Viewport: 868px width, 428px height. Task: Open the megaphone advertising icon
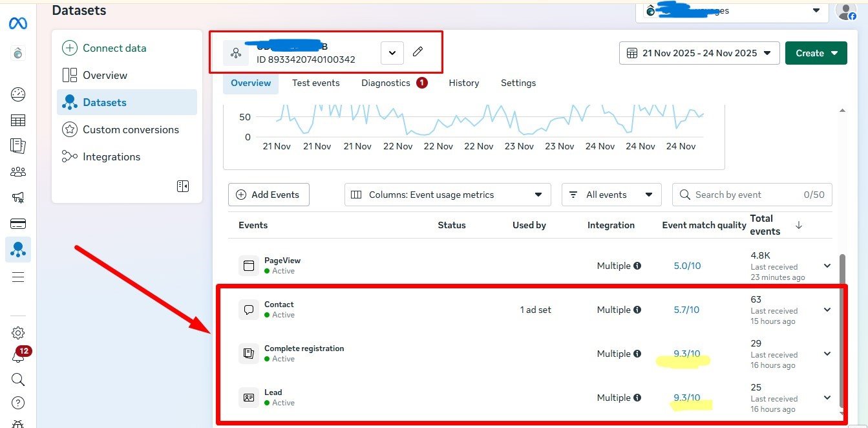click(18, 197)
